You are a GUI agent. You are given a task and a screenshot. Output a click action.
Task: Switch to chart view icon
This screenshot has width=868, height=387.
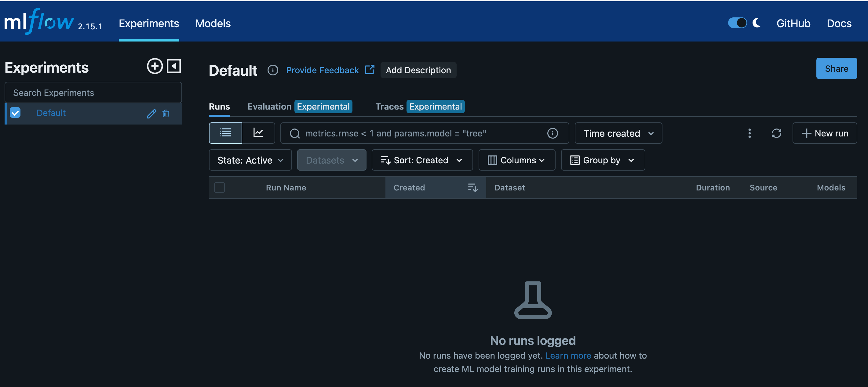point(258,133)
